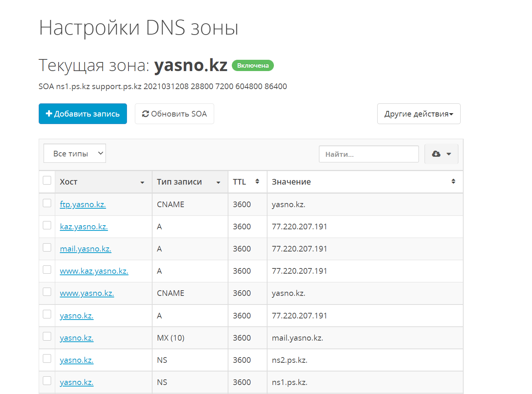Click the Тип записи sort caret
The width and height of the screenshot is (532, 394).
[218, 182]
